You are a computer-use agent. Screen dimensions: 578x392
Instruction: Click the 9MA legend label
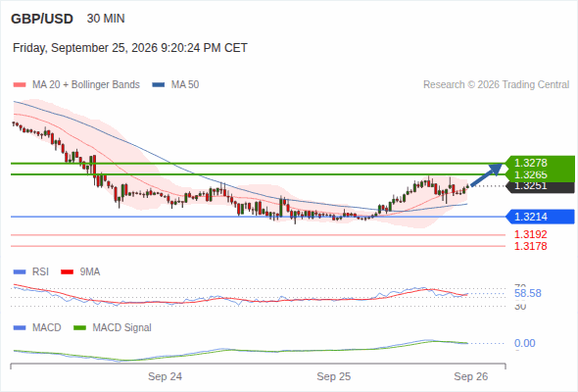(x=90, y=272)
